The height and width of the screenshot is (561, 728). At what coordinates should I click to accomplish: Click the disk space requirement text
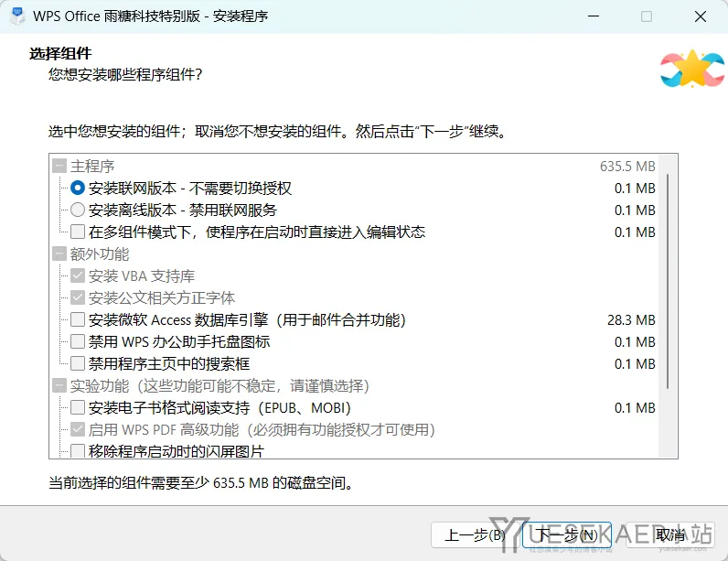[202, 483]
